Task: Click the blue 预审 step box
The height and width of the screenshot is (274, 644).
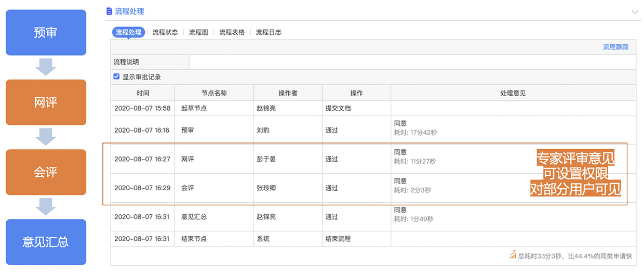Action: (46, 33)
